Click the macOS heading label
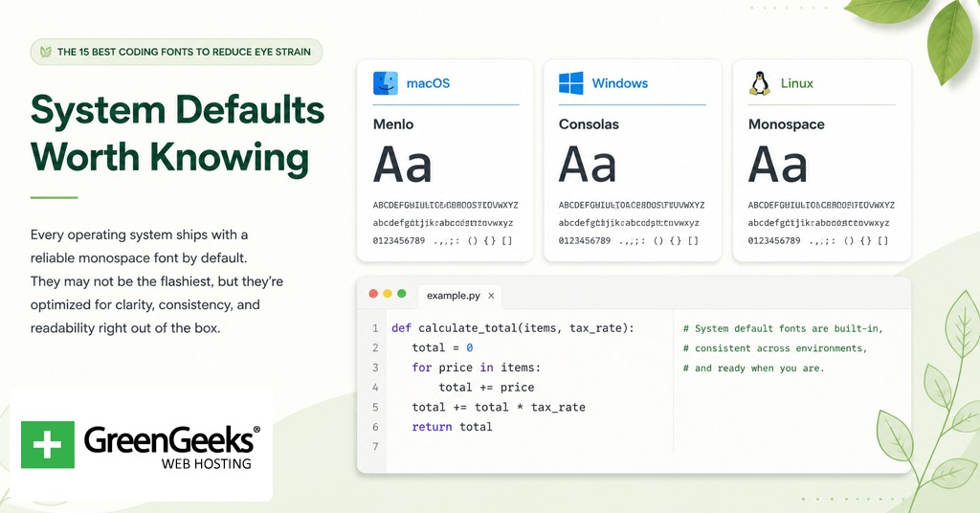The width and height of the screenshot is (980, 513). [428, 83]
